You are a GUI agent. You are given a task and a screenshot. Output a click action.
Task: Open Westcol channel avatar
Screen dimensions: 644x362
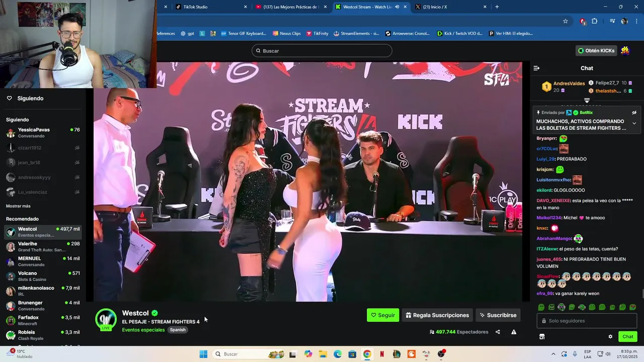click(106, 320)
